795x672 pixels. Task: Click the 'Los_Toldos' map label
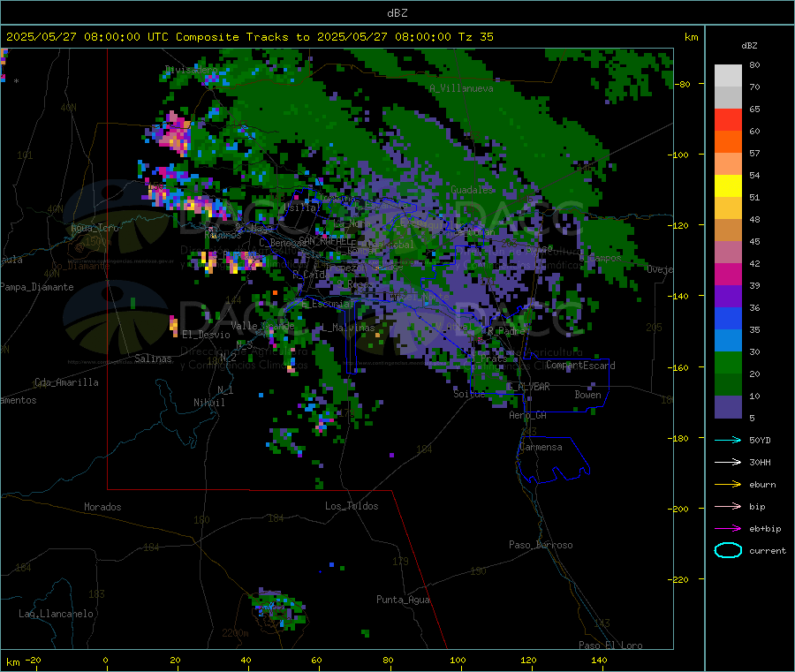[x=352, y=506]
